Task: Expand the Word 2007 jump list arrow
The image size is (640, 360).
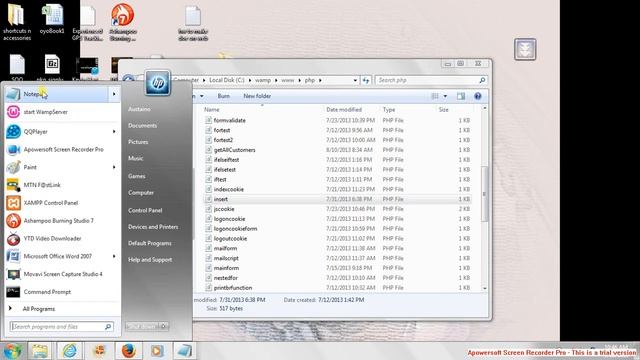Action: (x=114, y=256)
